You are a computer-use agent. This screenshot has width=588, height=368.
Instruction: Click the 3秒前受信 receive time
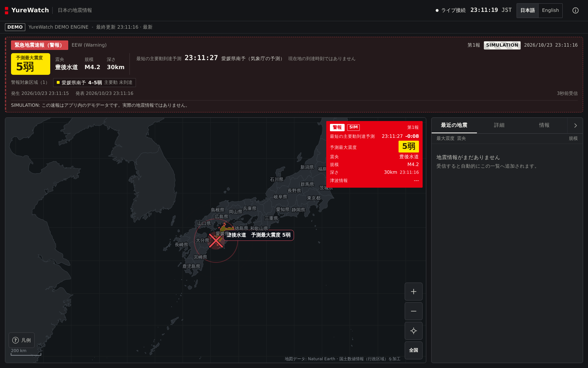pyautogui.click(x=567, y=93)
